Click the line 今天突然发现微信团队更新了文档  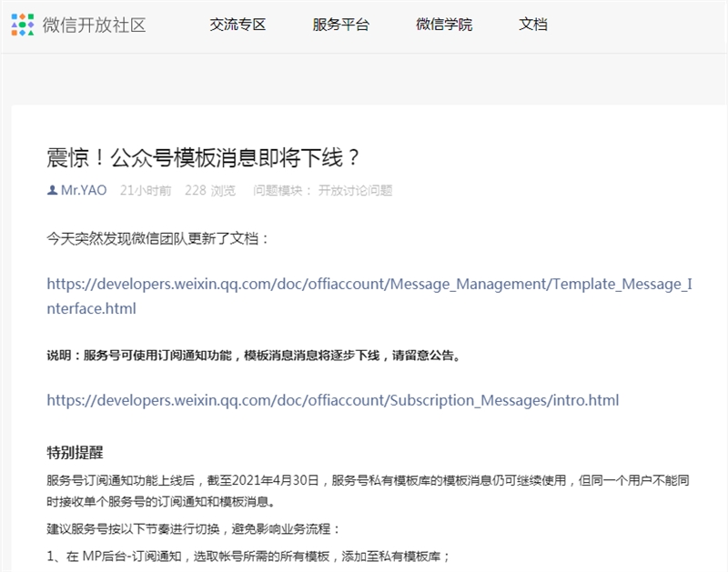pos(157,238)
